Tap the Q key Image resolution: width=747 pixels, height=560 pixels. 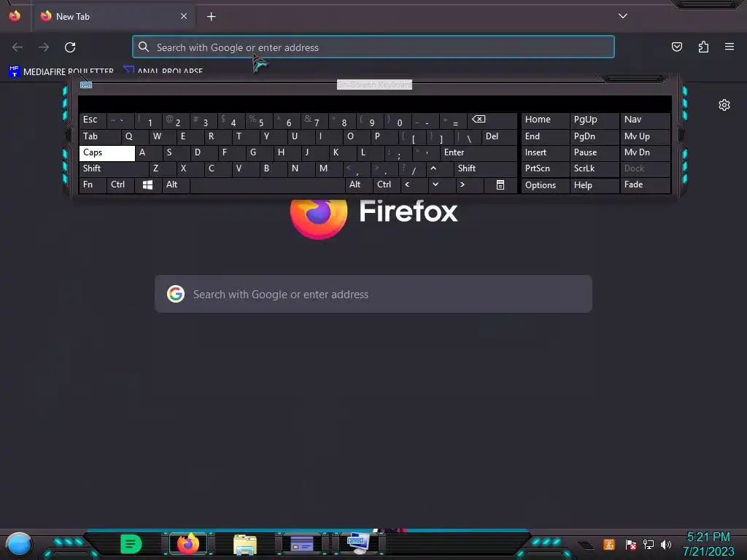[x=134, y=136]
